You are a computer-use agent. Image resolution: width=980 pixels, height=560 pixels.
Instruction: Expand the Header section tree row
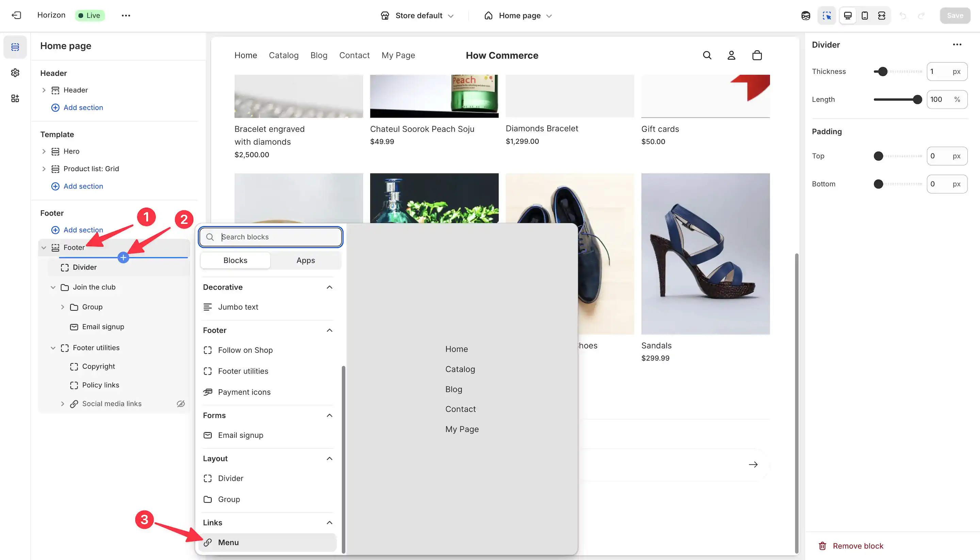(x=44, y=90)
